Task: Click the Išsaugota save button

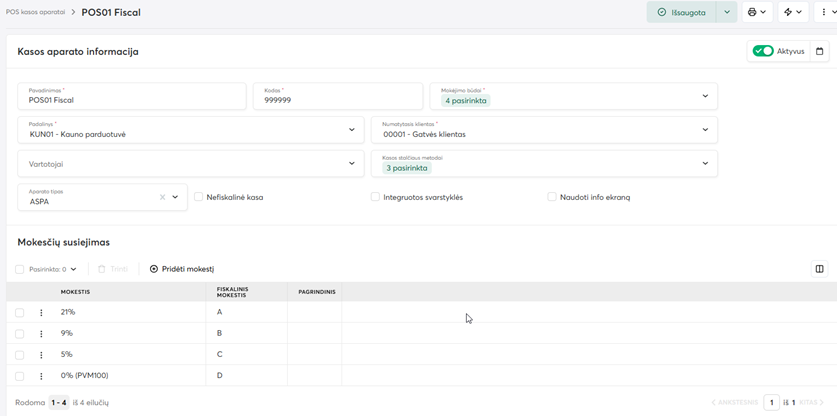Action: pyautogui.click(x=682, y=13)
